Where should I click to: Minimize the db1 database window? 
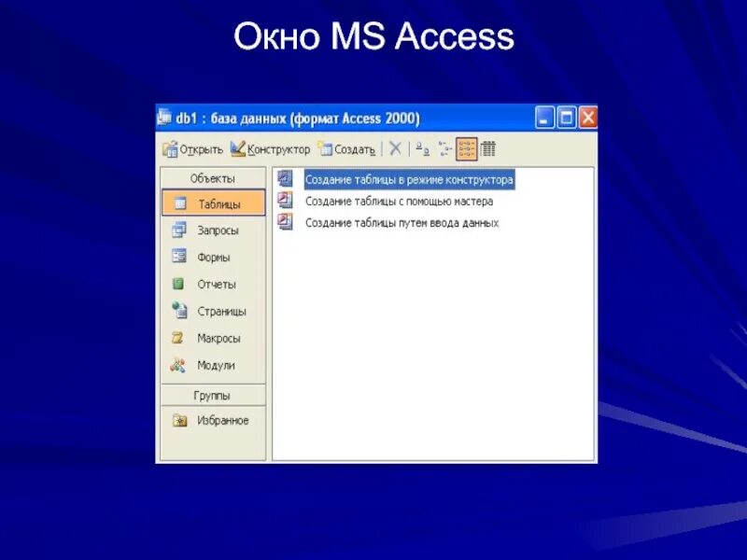point(544,118)
